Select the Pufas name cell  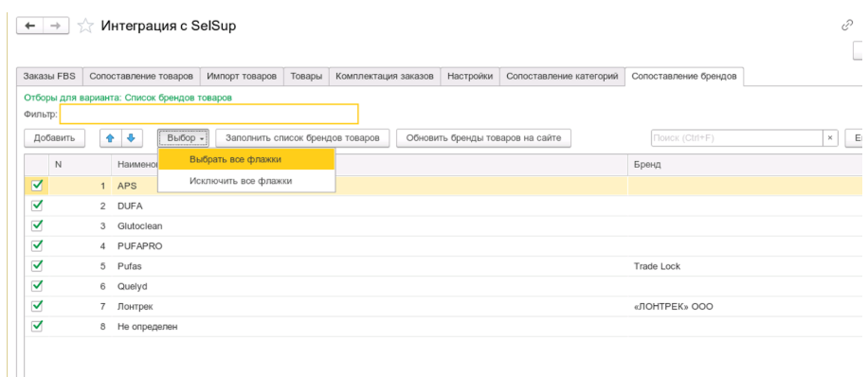point(370,266)
